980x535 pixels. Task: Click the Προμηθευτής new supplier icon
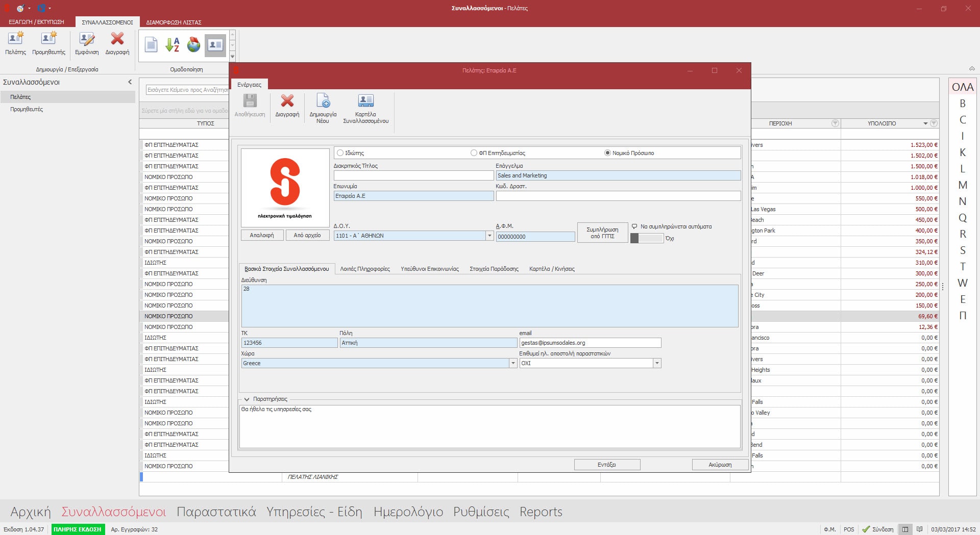48,39
